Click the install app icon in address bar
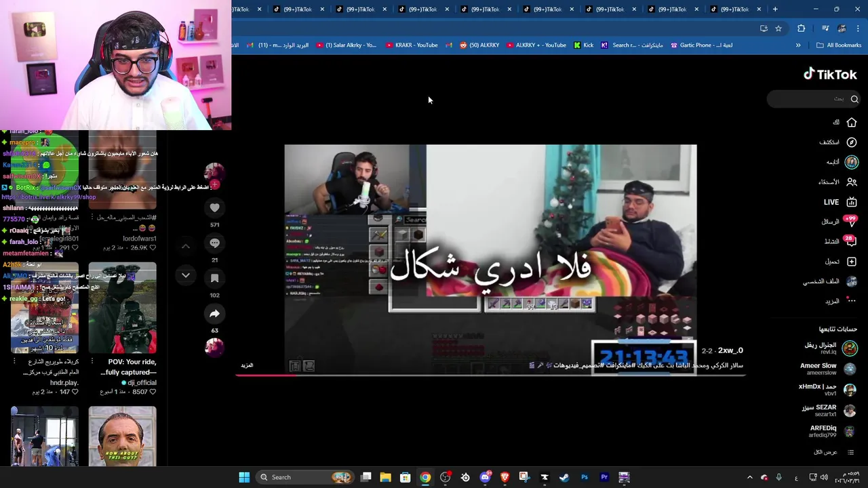 point(764,28)
